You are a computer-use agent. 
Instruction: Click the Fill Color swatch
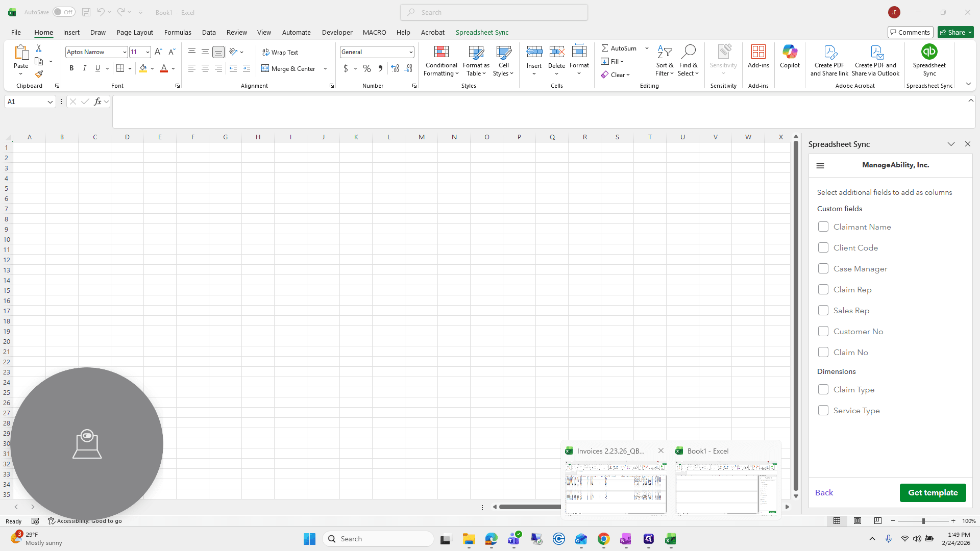tap(143, 68)
